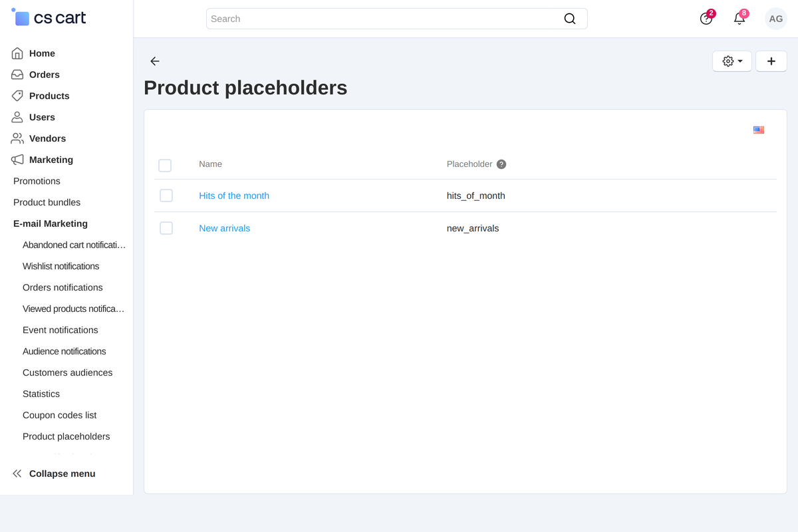Click the Product placeholders page title

tap(245, 88)
